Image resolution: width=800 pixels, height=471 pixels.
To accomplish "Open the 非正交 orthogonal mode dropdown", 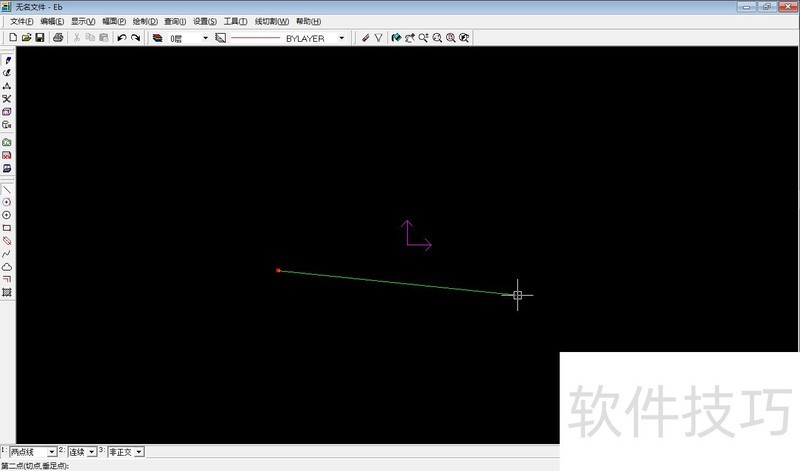I will point(138,452).
